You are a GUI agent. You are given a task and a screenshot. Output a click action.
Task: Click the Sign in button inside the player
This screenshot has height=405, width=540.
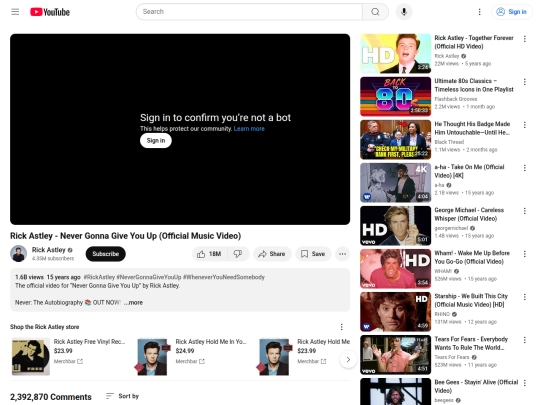coord(156,141)
